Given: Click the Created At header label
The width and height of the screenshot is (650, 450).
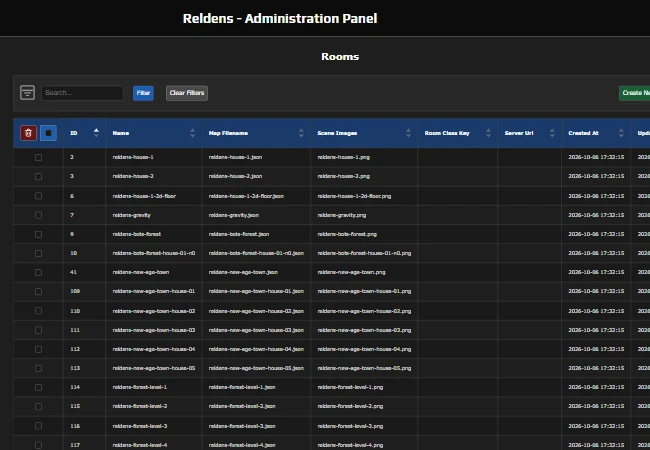Looking at the screenshot, I should [x=583, y=133].
